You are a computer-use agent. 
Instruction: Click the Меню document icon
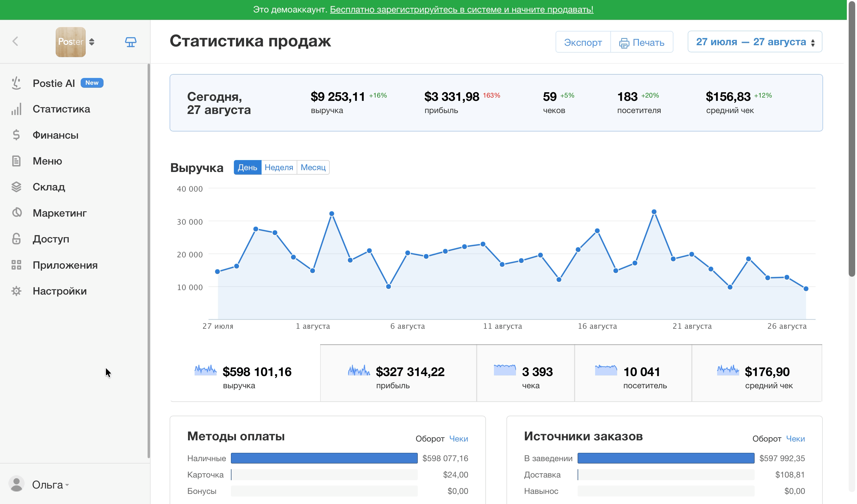[x=16, y=161]
